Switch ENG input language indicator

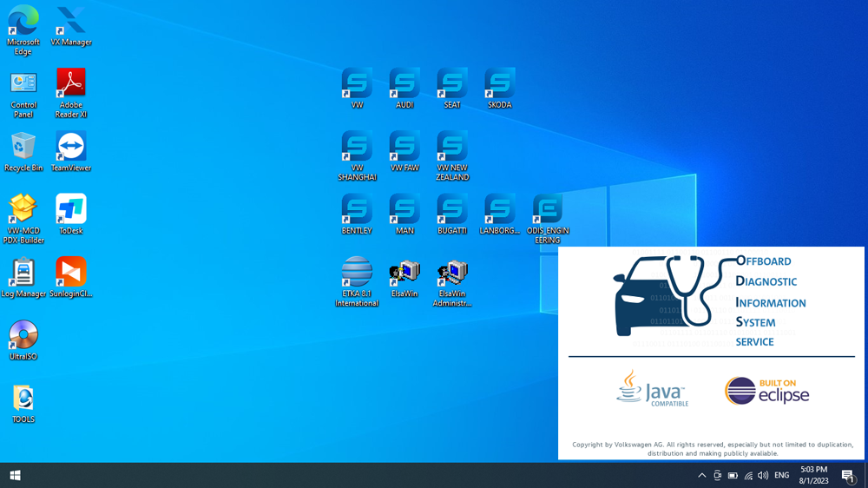(782, 475)
